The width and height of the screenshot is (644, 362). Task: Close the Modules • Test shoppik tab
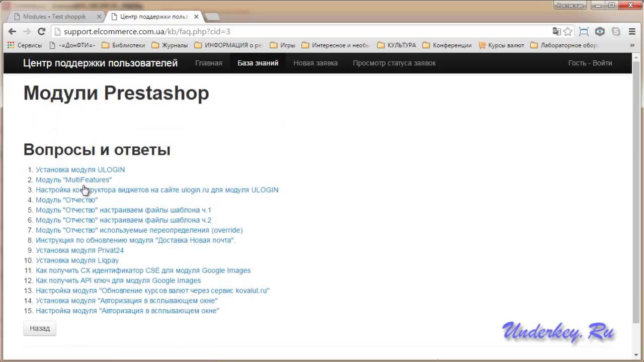[x=99, y=17]
